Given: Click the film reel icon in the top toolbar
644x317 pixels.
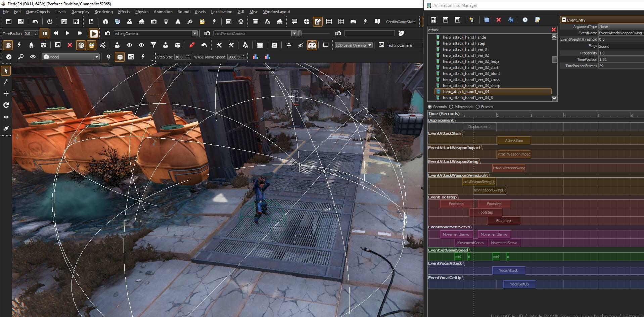Looking at the screenshot, I should tap(307, 21).
